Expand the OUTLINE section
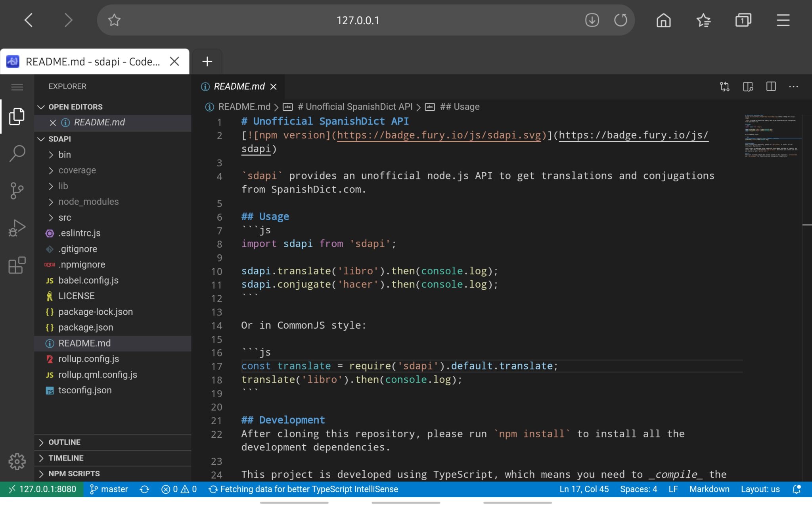 pyautogui.click(x=64, y=442)
